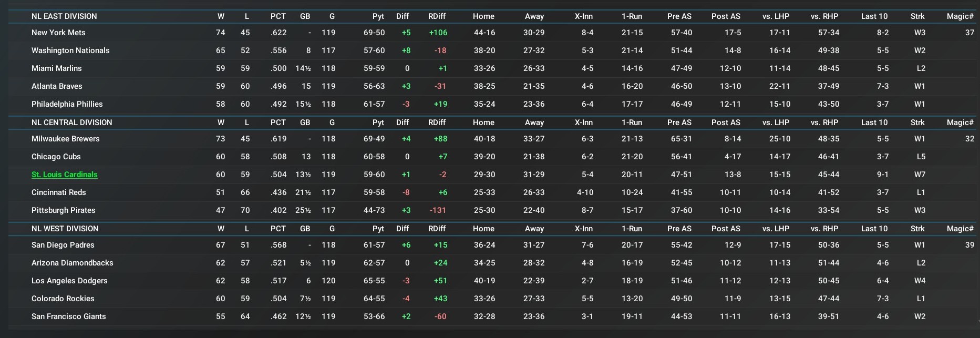The image size is (980, 338).
Task: Click the Chicago Cubs team name
Action: pyautogui.click(x=56, y=157)
